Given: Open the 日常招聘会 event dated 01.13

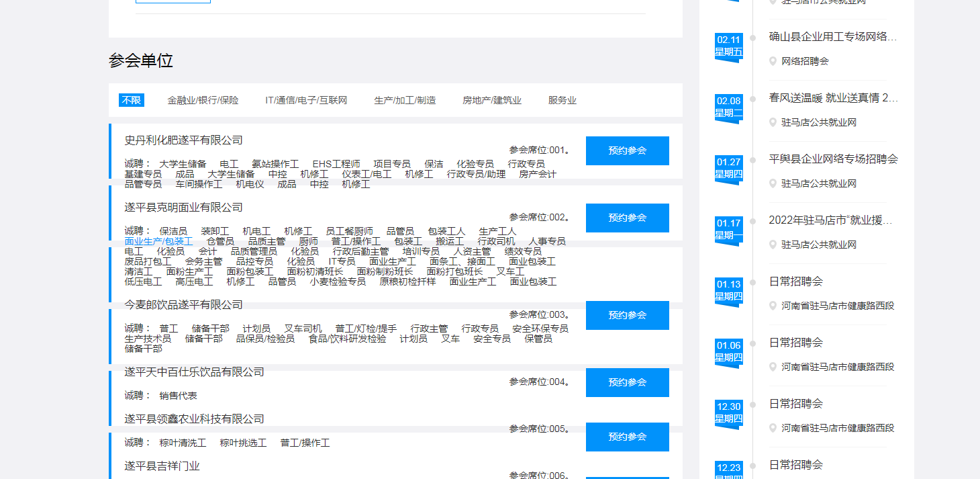Looking at the screenshot, I should click(x=796, y=281).
